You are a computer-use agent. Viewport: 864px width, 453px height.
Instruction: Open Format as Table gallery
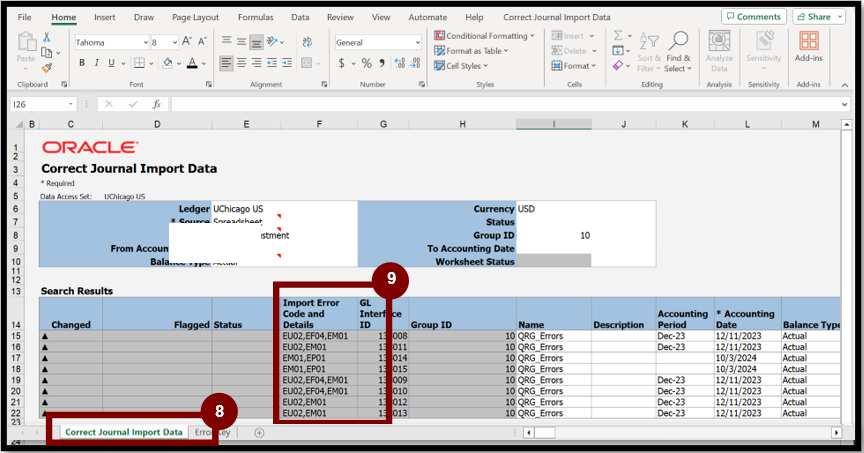(x=471, y=51)
